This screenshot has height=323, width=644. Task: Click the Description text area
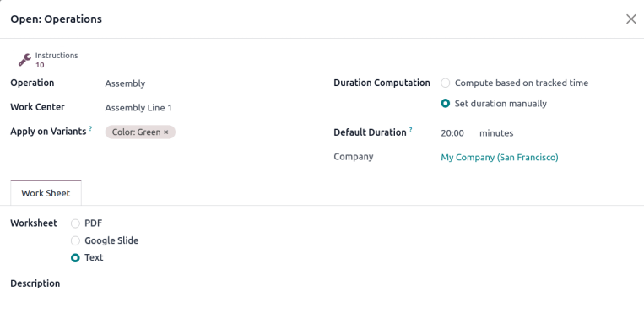[x=322, y=304]
